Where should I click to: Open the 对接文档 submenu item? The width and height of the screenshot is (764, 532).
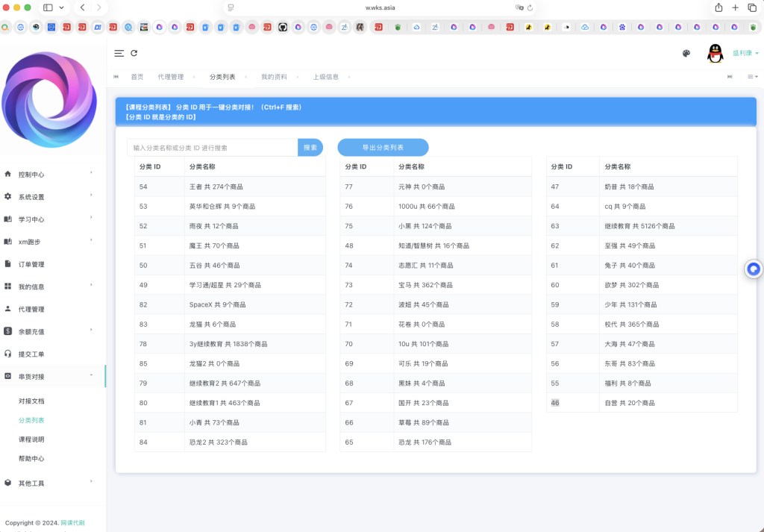pos(31,401)
